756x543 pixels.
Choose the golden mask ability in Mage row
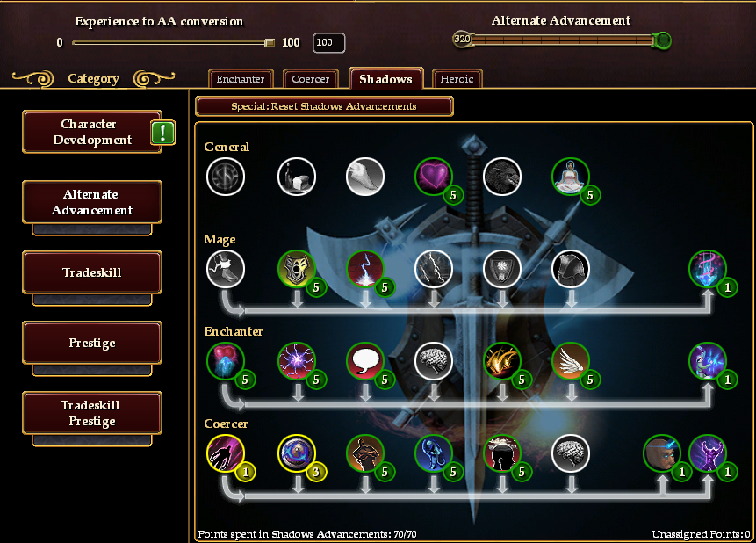pyautogui.click(x=297, y=268)
